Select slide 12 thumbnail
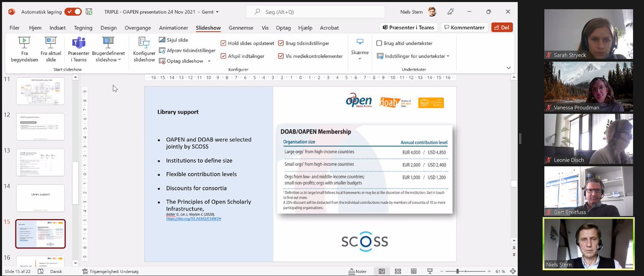The width and height of the screenshot is (644, 276). (x=40, y=127)
